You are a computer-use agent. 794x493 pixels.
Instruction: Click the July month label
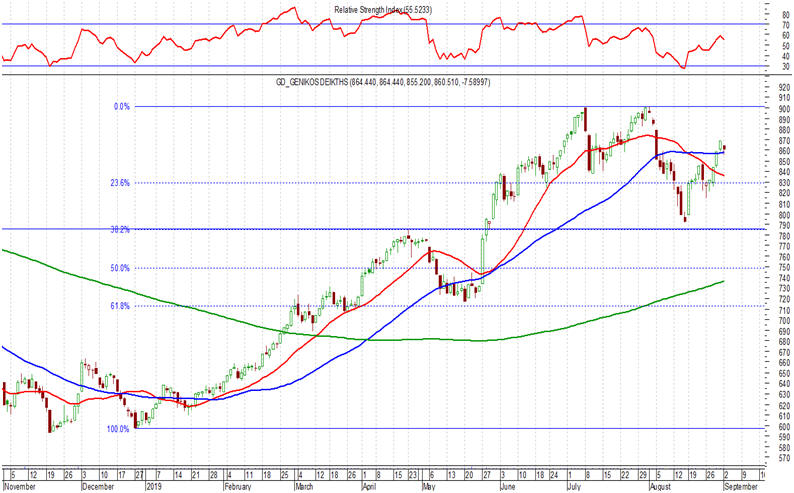click(x=573, y=486)
